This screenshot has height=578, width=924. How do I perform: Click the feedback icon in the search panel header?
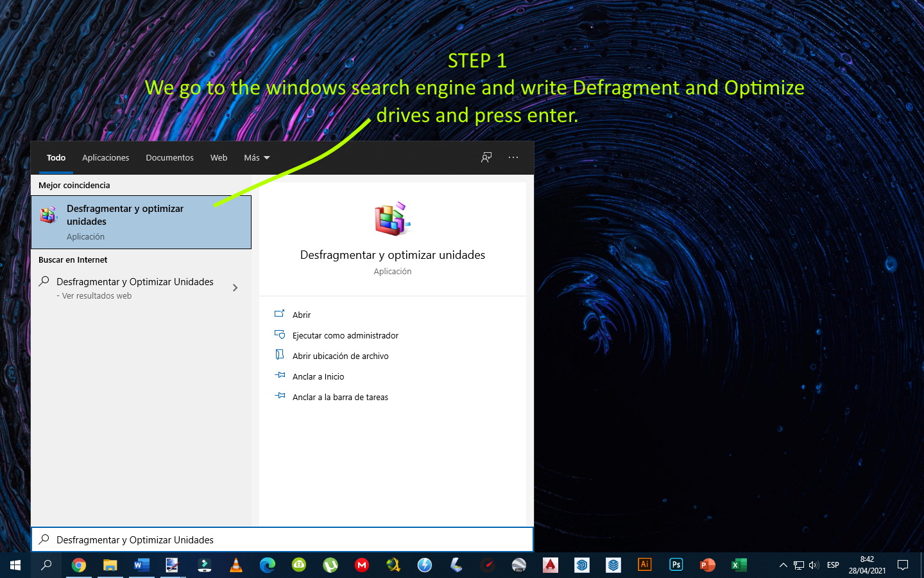click(x=486, y=157)
